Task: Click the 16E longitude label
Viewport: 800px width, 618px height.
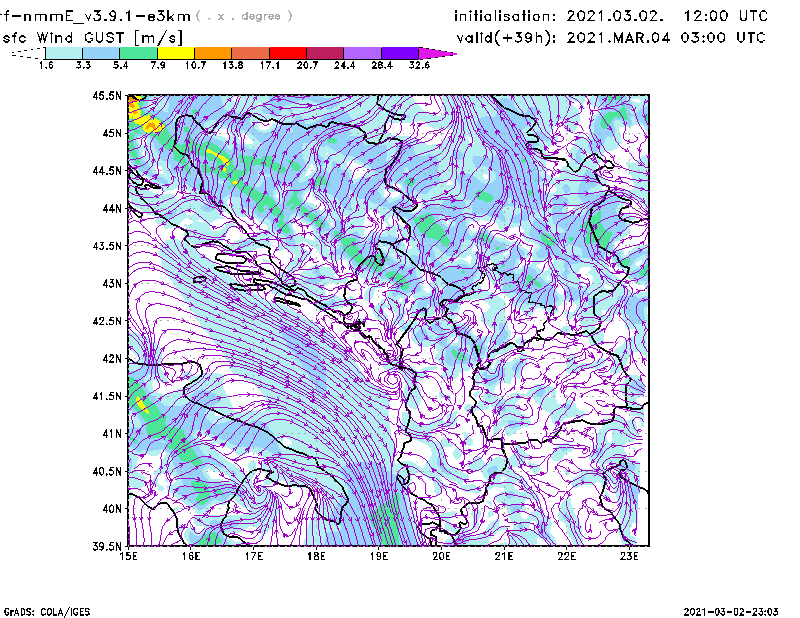Action: 191,556
